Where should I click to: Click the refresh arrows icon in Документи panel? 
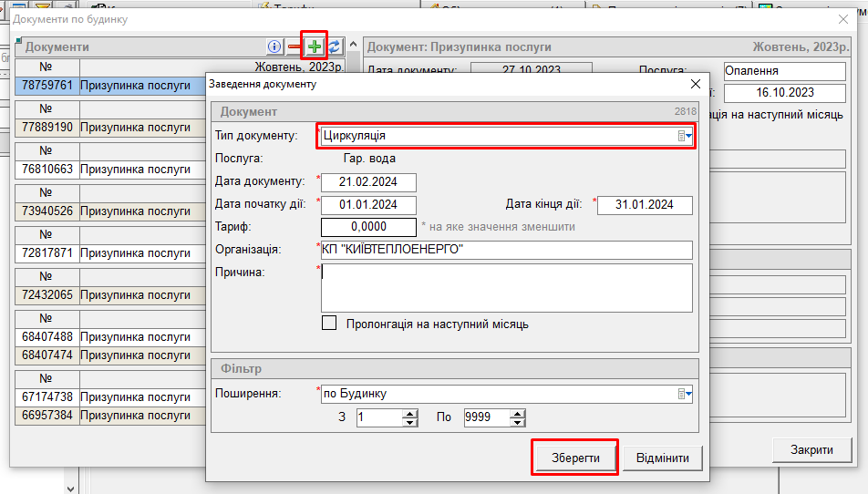tap(335, 46)
